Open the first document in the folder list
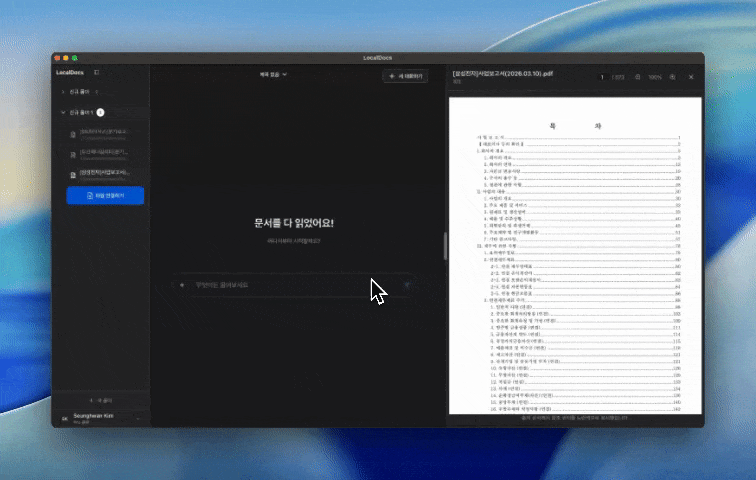Image resolution: width=756 pixels, height=480 pixels. (104, 134)
